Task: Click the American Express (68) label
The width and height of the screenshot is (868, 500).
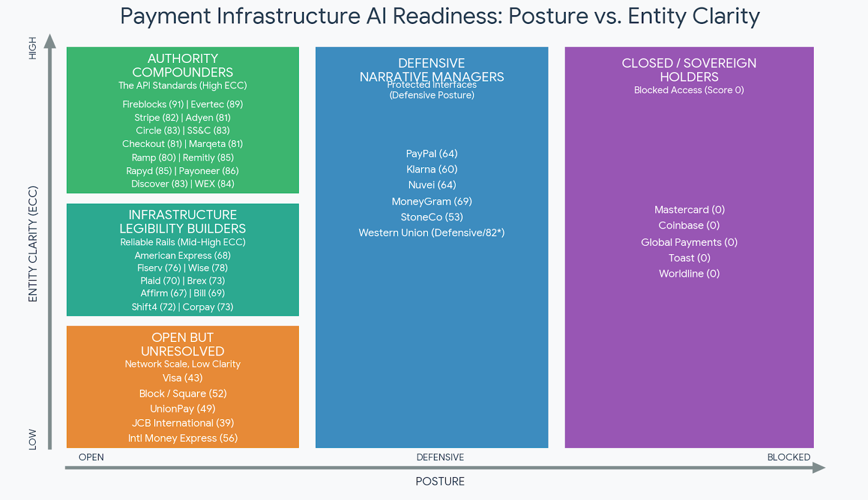Action: coord(182,255)
